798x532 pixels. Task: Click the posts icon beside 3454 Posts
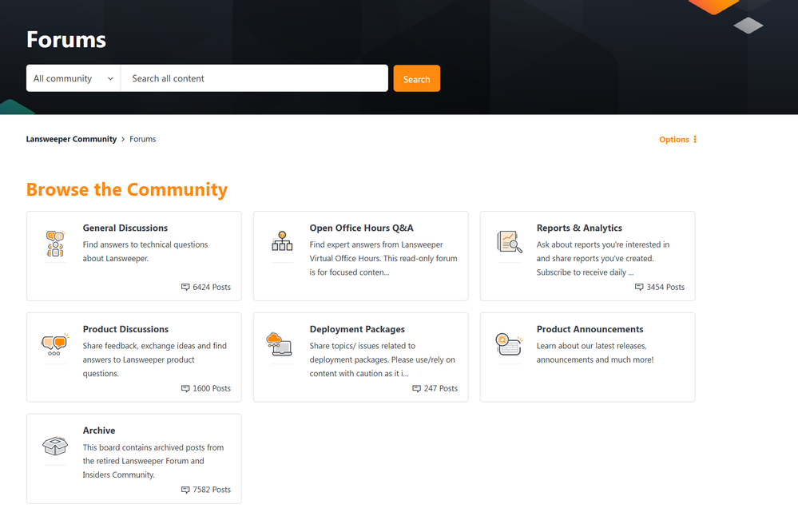point(639,287)
